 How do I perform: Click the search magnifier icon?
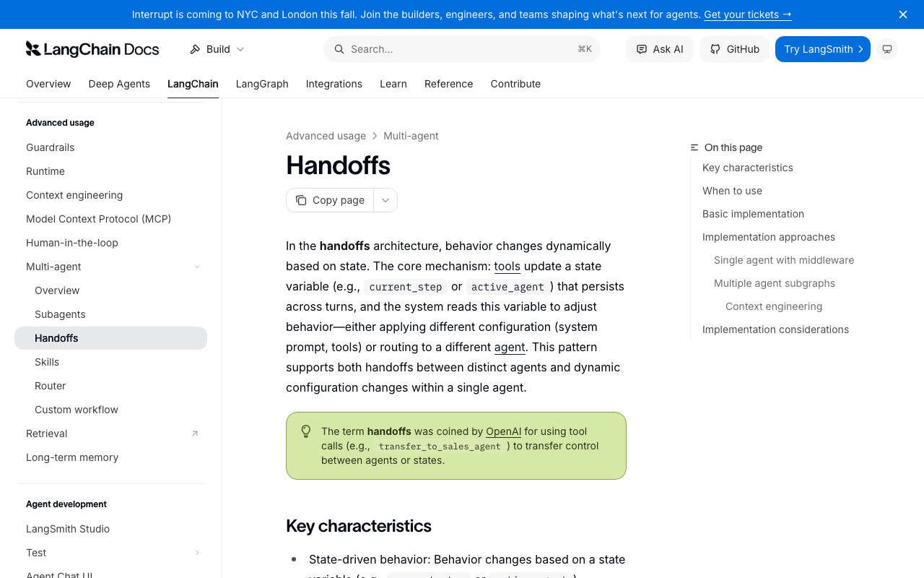point(339,49)
